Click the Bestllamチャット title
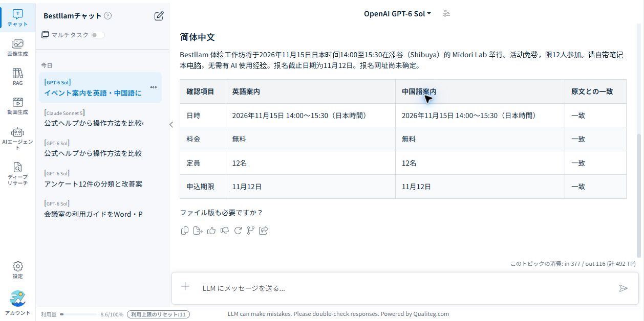Screen dimensions: 644x321 pos(73,16)
